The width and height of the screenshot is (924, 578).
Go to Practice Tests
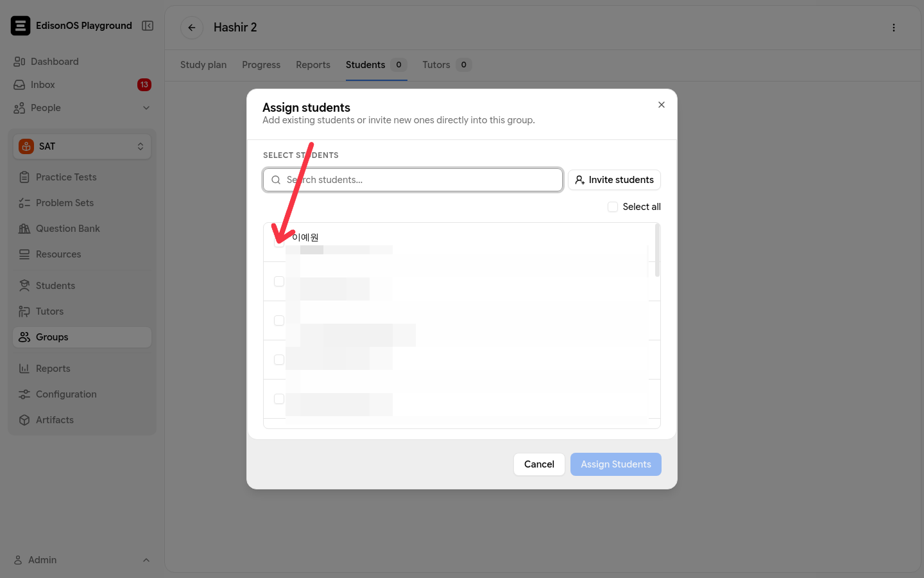pos(82,177)
